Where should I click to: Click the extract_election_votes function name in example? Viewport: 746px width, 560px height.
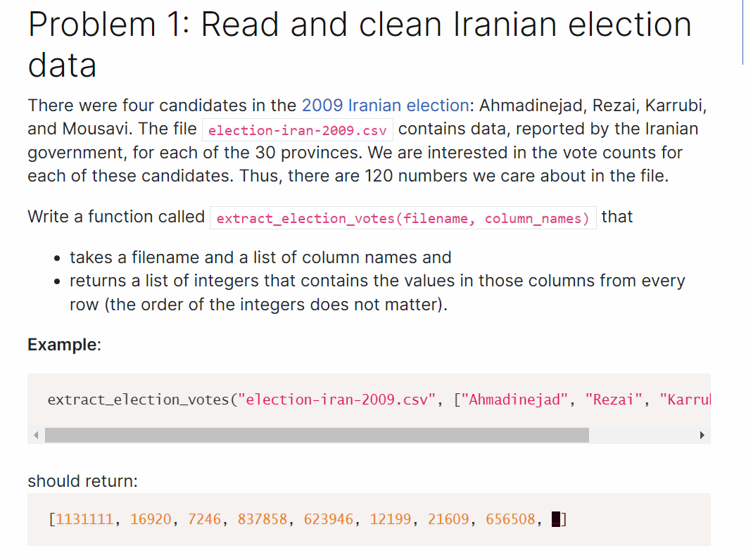pos(139,399)
